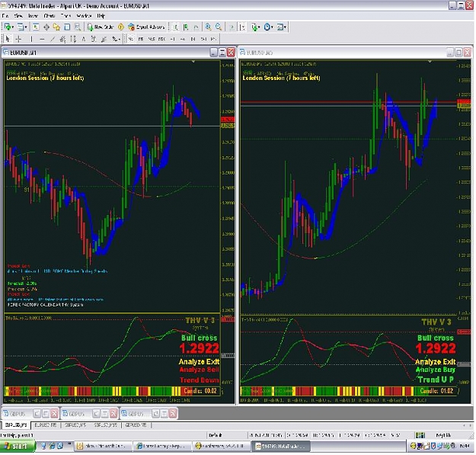
Task: Switch timeframe to D1
Action: click(x=193, y=39)
